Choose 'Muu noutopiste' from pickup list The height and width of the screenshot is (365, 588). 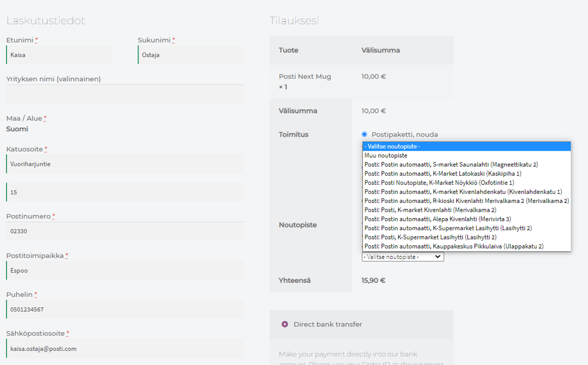[x=467, y=156]
